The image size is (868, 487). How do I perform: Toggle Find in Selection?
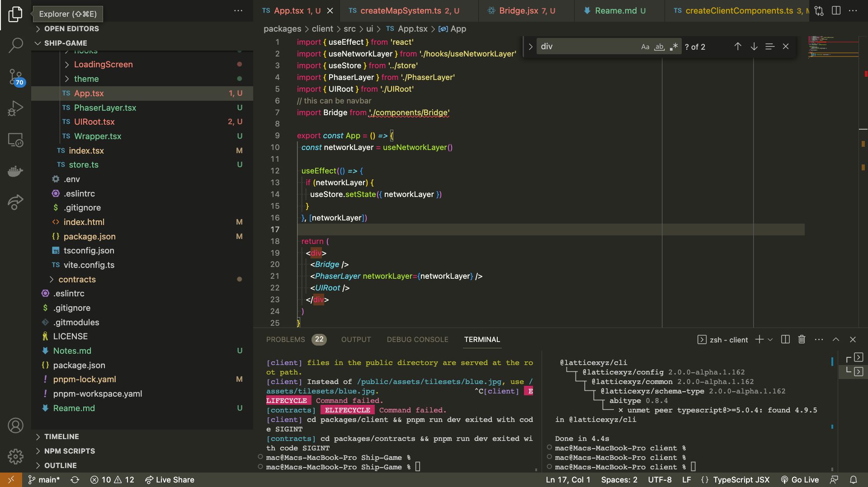769,47
